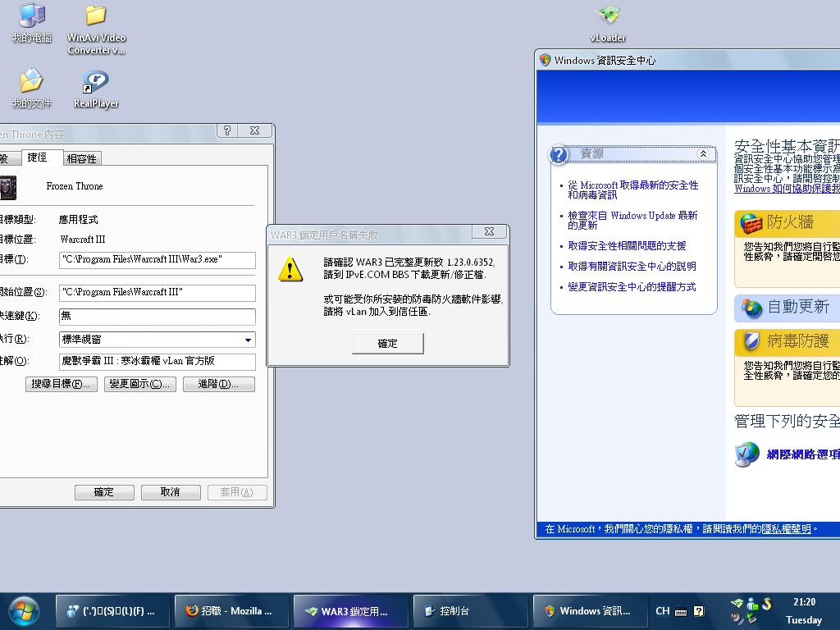
Task: Open the vLoader desktop icon
Action: pos(608,16)
